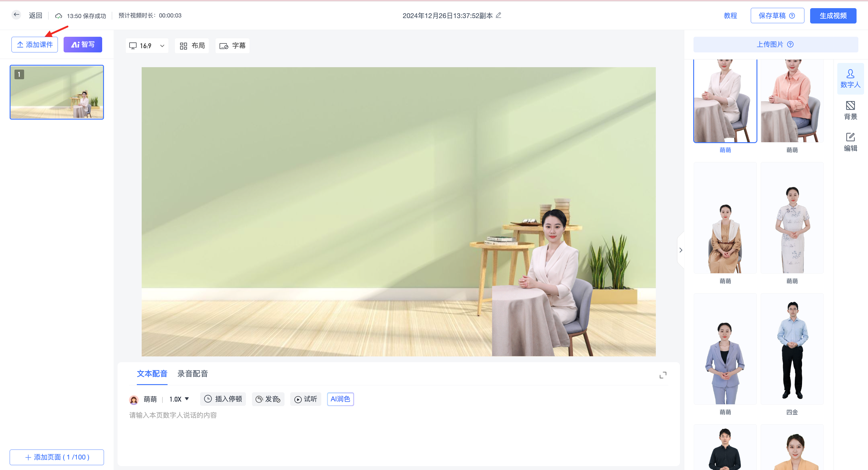Click the 发音 pronunciation icon
This screenshot has width=868, height=470.
point(259,399)
